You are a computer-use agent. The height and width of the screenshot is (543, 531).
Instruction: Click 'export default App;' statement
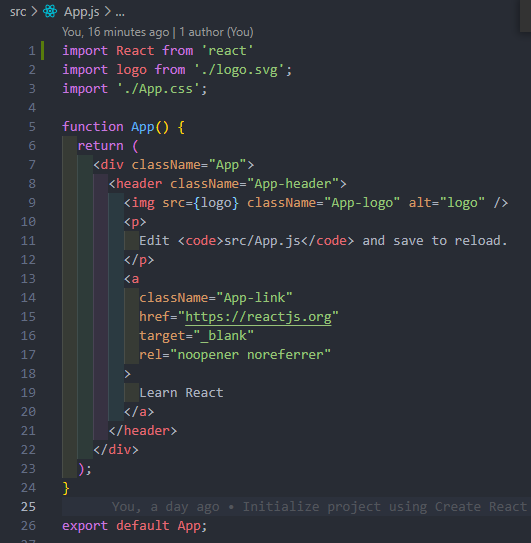click(134, 526)
